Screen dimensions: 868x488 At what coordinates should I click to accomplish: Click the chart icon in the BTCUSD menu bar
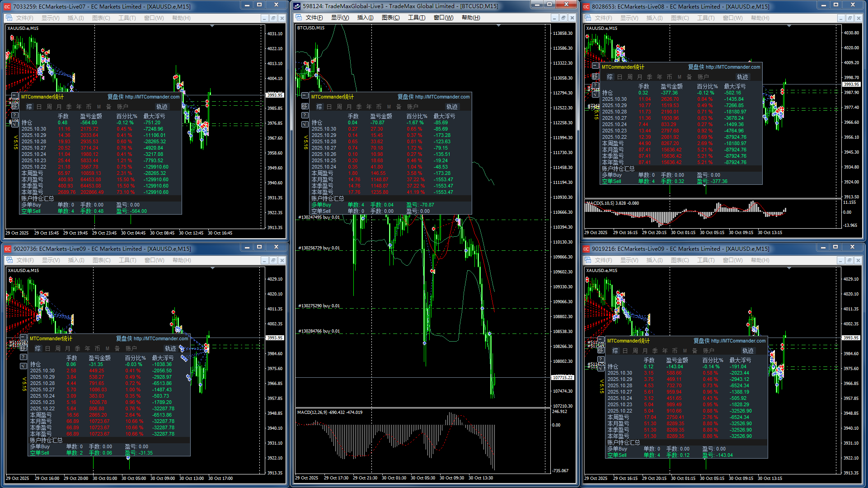point(299,18)
